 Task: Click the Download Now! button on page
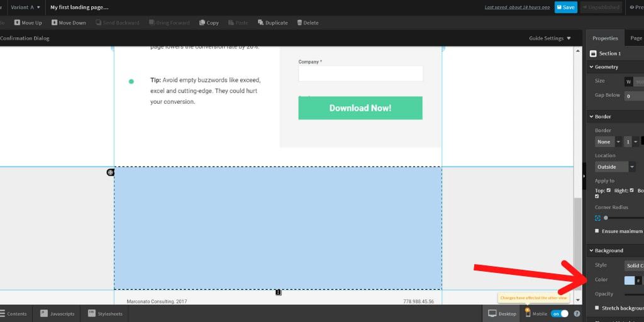point(360,108)
